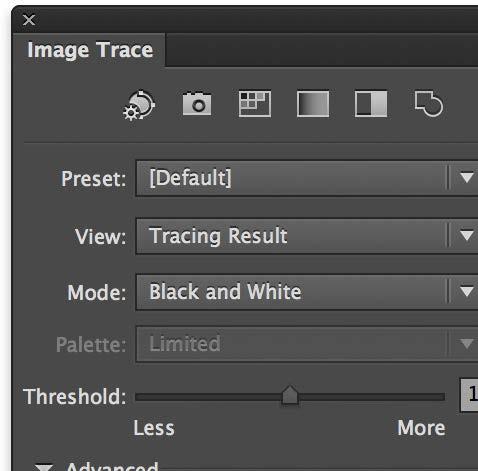Viewport: 478px width, 471px height.
Task: Click the Threshold value input box
Action: (469, 395)
